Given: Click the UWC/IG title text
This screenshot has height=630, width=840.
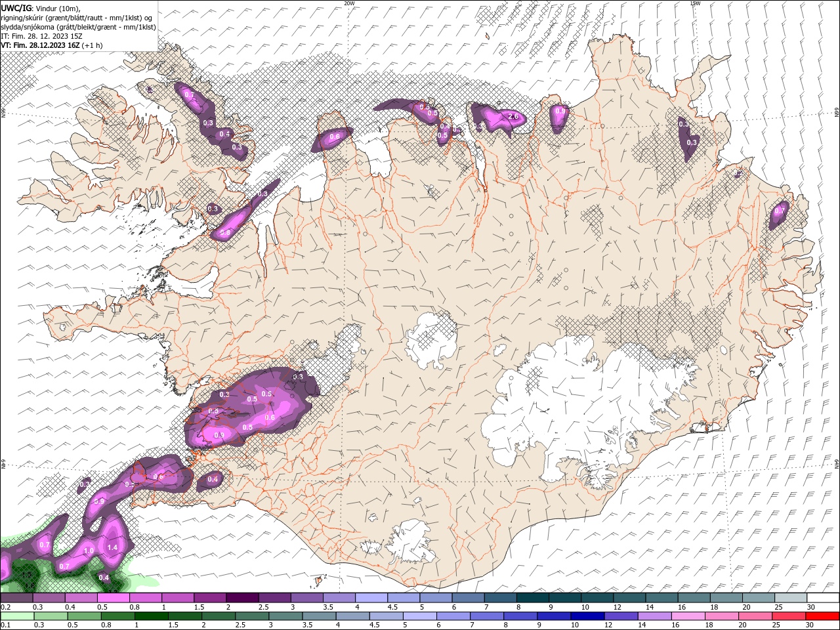Looking at the screenshot, I should 16,7.
